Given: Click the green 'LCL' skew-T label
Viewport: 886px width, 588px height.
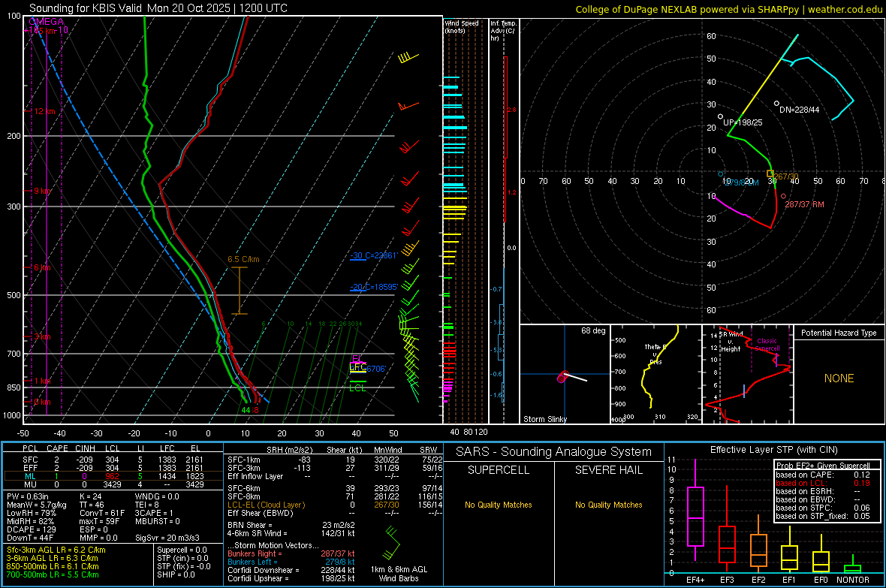Looking at the screenshot, I should click(x=357, y=387).
